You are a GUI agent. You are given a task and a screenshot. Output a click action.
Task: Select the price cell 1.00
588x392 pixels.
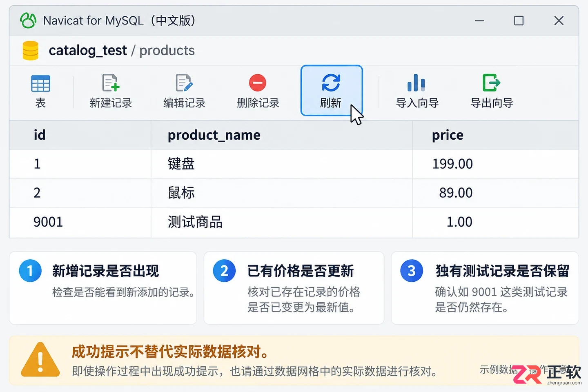(x=496, y=222)
